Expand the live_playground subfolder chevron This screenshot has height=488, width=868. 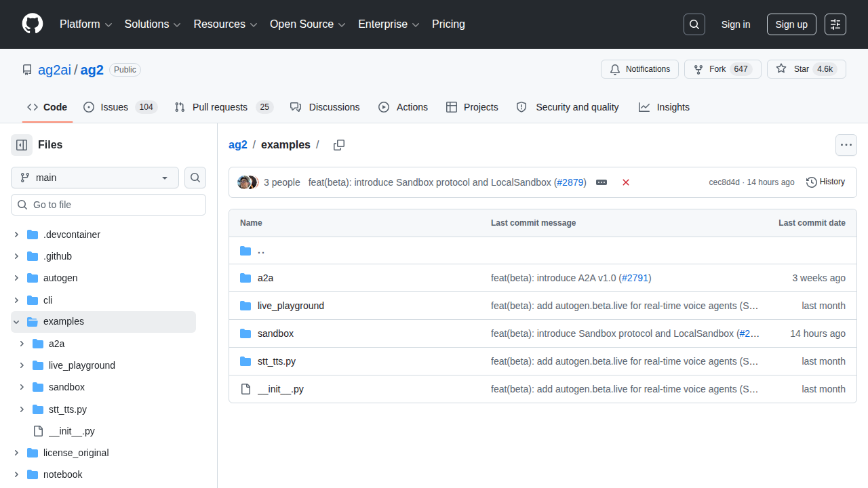click(22, 365)
